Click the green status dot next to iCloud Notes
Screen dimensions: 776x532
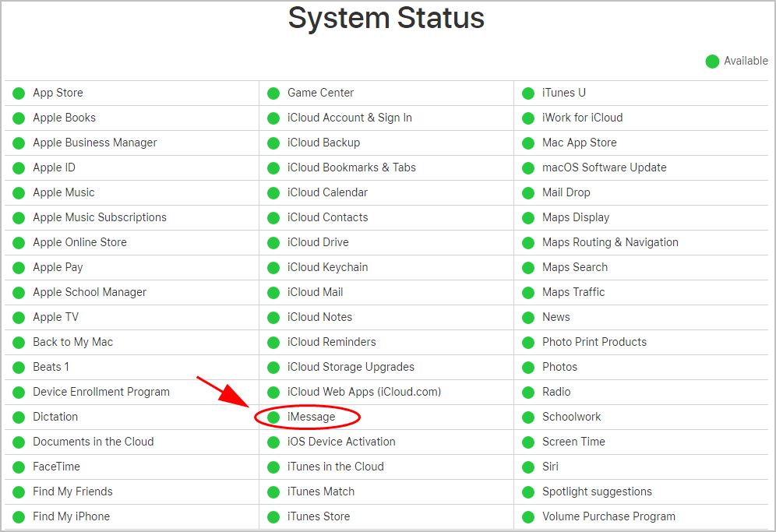(x=273, y=317)
